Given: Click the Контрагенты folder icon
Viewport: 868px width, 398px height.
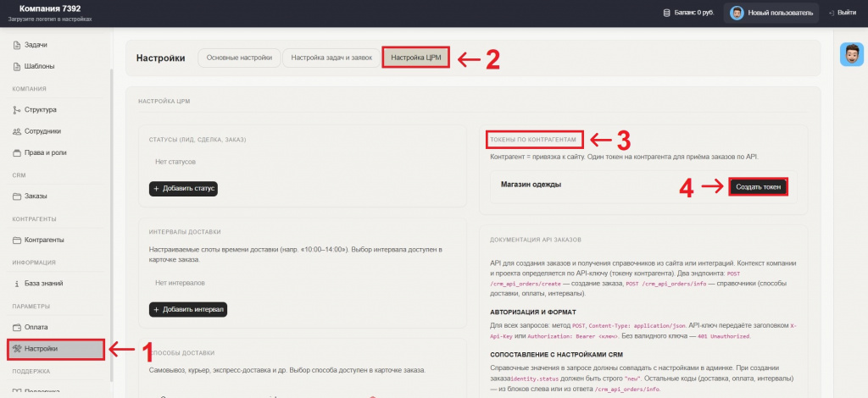Looking at the screenshot, I should click(x=17, y=240).
